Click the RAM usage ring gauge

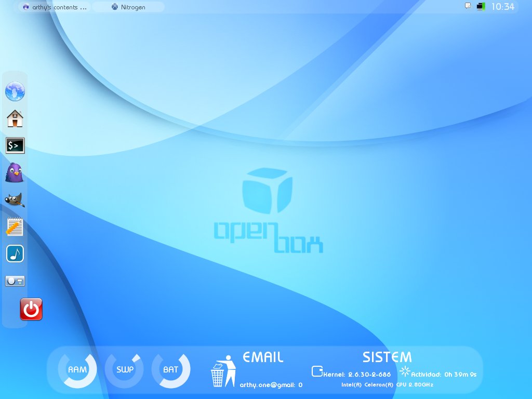(77, 369)
